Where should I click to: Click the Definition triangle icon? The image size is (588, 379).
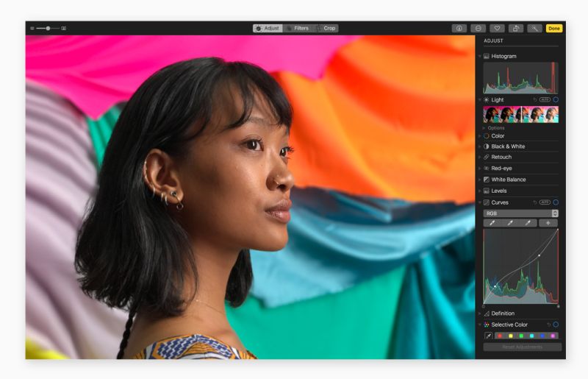click(x=487, y=314)
